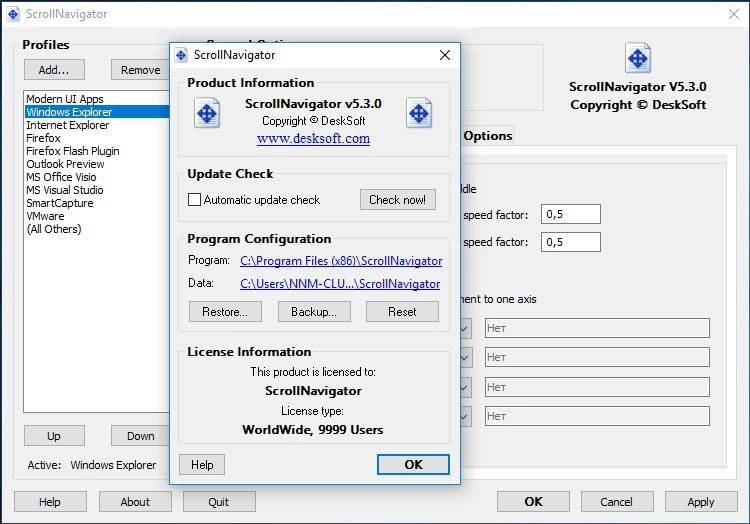Click Help in the About dialog

click(x=202, y=465)
